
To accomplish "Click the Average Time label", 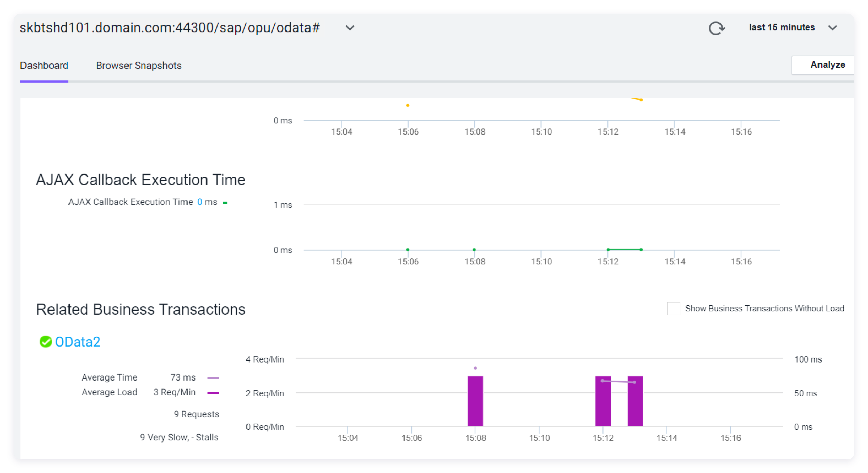I will [x=109, y=377].
